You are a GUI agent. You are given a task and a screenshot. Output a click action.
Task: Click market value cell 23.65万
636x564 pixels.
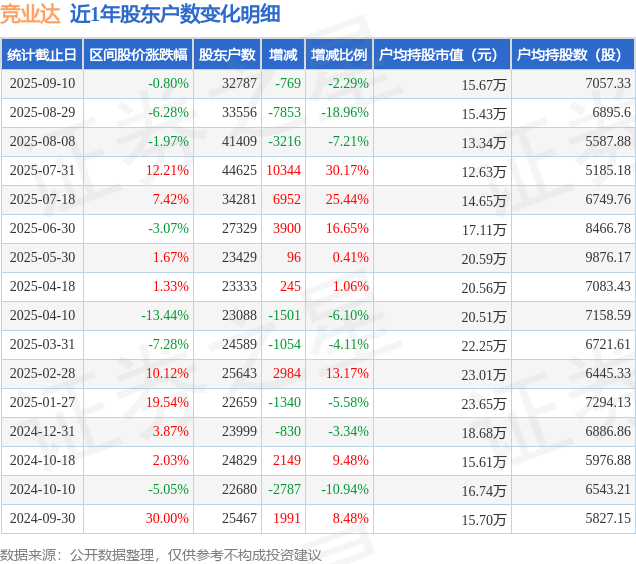click(x=484, y=404)
